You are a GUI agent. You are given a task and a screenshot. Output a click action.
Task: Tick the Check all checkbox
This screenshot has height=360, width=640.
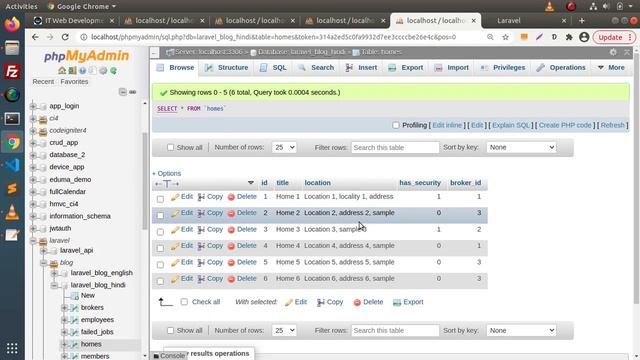[x=184, y=302]
